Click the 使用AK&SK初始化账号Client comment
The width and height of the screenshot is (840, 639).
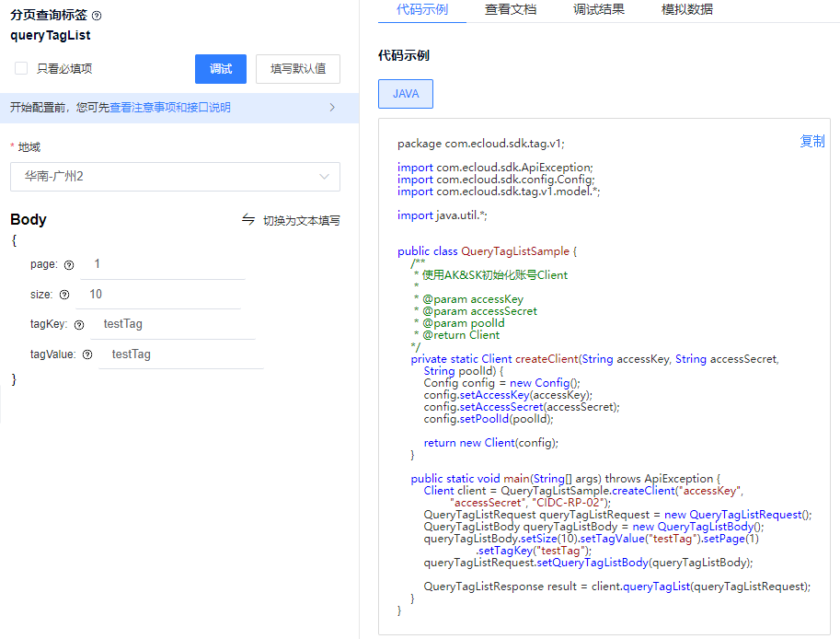tap(494, 275)
